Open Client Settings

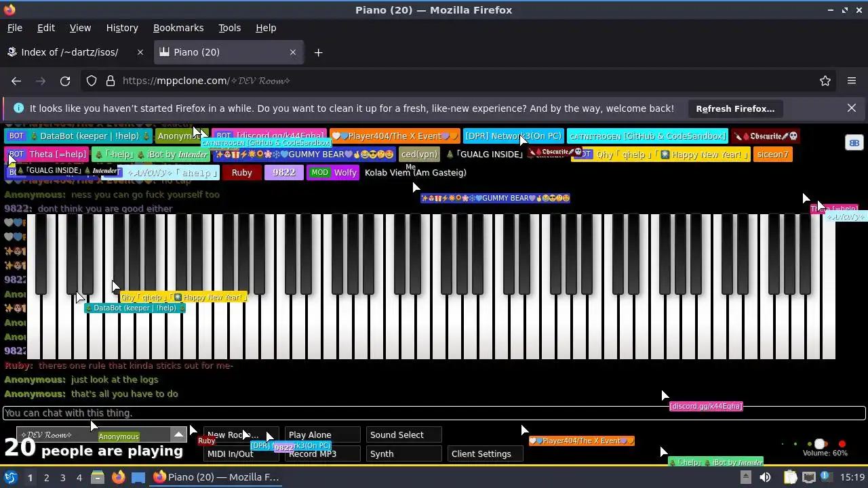pos(485,454)
